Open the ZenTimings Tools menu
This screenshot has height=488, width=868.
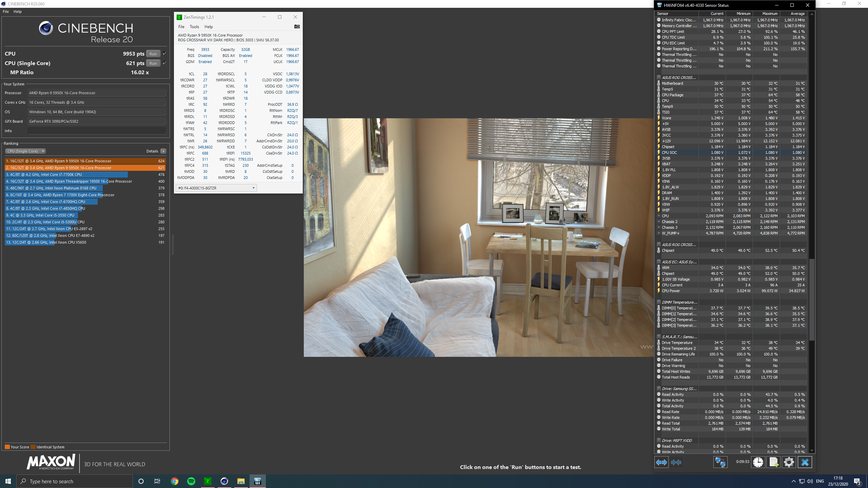[x=194, y=27]
